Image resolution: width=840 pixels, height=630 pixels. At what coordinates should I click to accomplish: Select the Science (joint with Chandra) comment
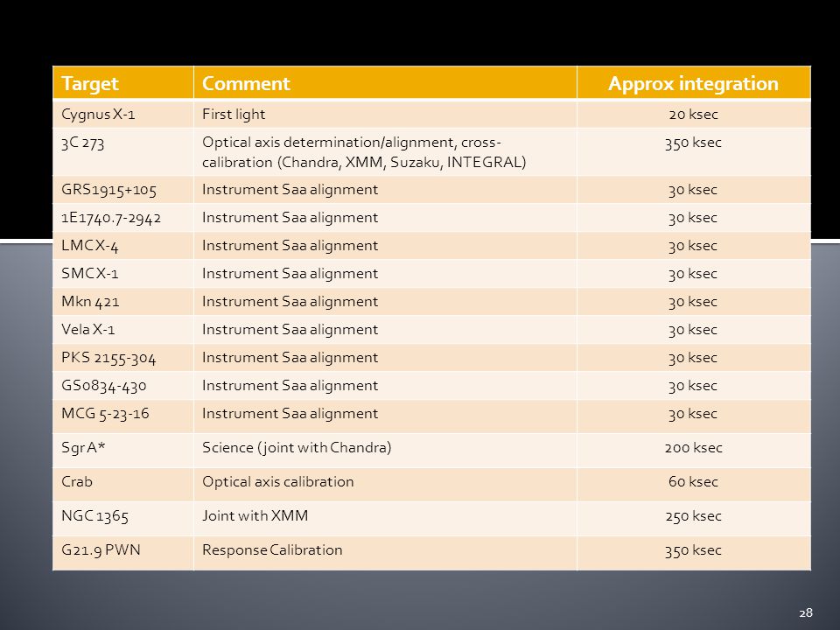click(x=297, y=447)
